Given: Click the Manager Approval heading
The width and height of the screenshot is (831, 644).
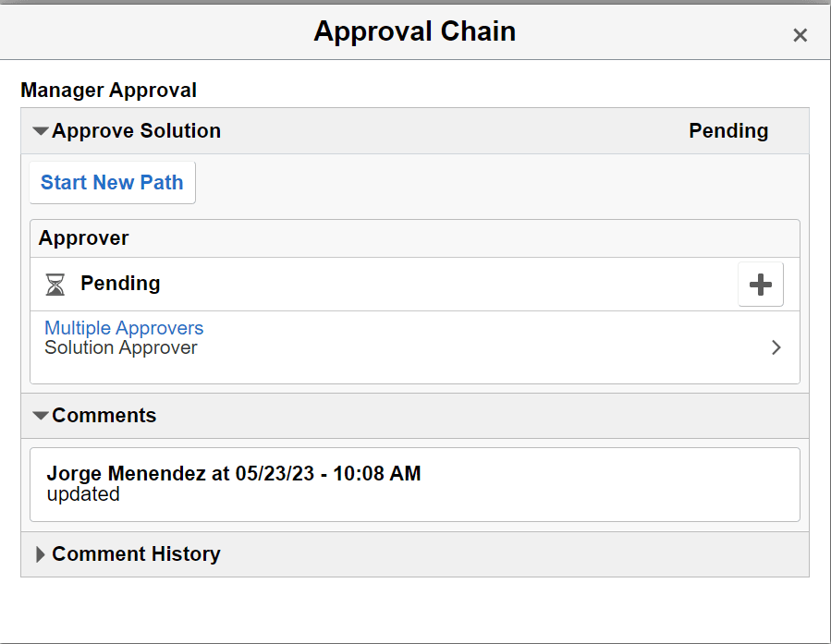Looking at the screenshot, I should click(108, 90).
